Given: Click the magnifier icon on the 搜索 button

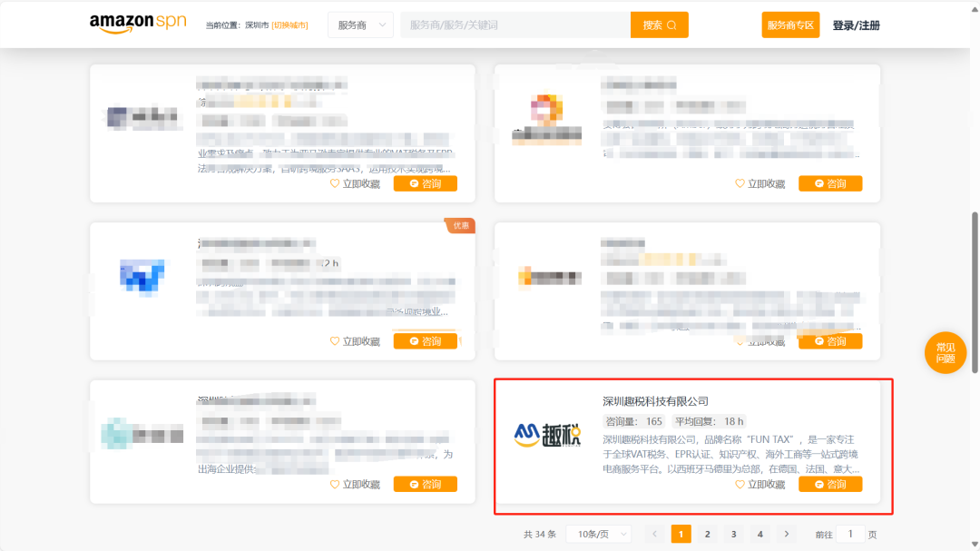Looking at the screenshot, I should [x=672, y=25].
